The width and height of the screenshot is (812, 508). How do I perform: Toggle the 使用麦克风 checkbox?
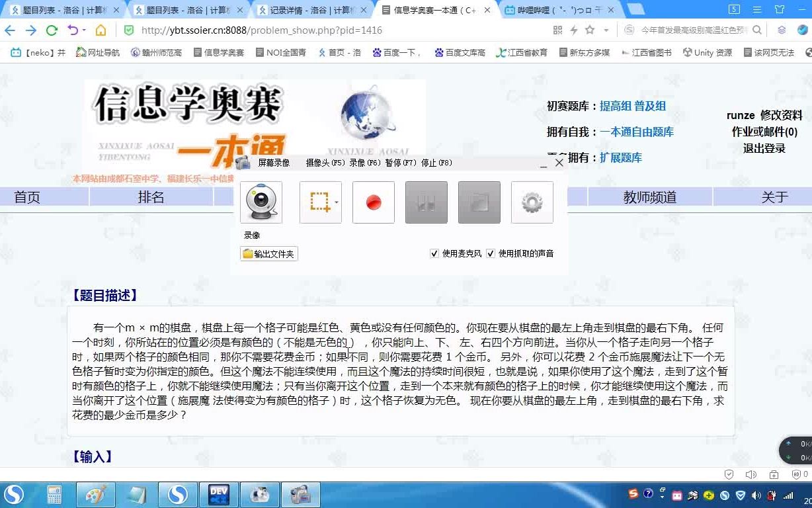tap(434, 253)
